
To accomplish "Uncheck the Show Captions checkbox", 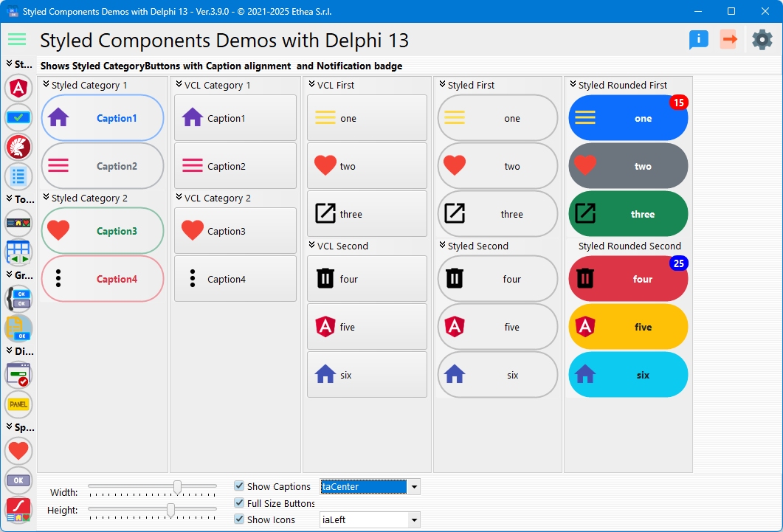I will pyautogui.click(x=239, y=486).
